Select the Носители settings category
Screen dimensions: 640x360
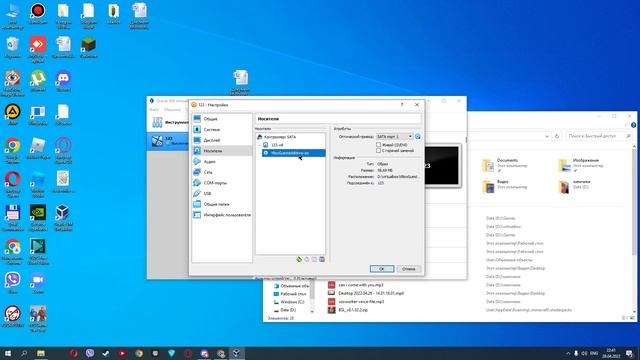(x=222, y=151)
